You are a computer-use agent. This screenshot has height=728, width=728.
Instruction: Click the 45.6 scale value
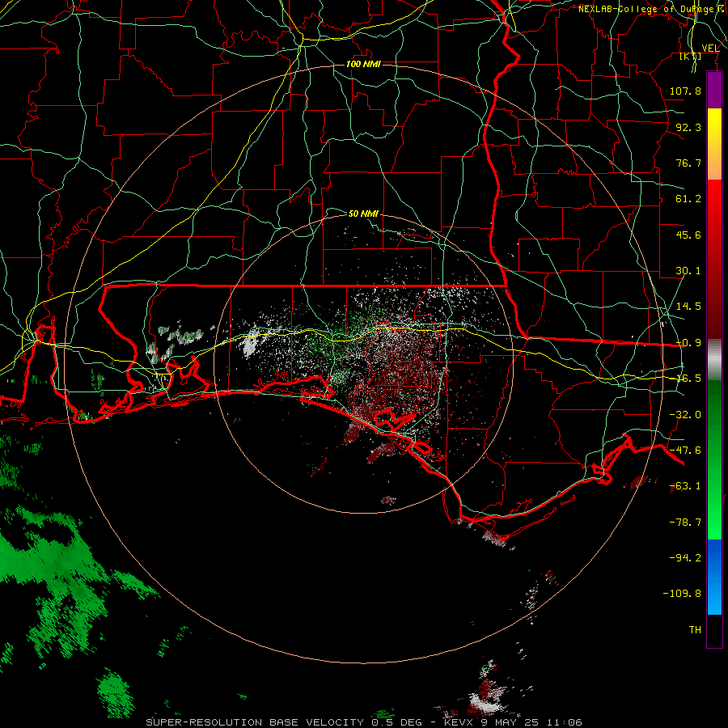pyautogui.click(x=688, y=235)
